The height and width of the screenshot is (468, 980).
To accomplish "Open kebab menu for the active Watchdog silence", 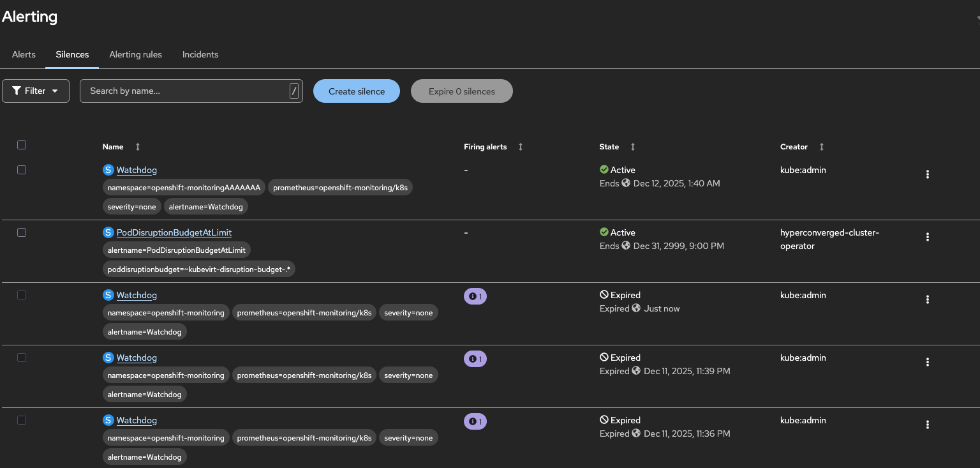I will click(x=927, y=174).
